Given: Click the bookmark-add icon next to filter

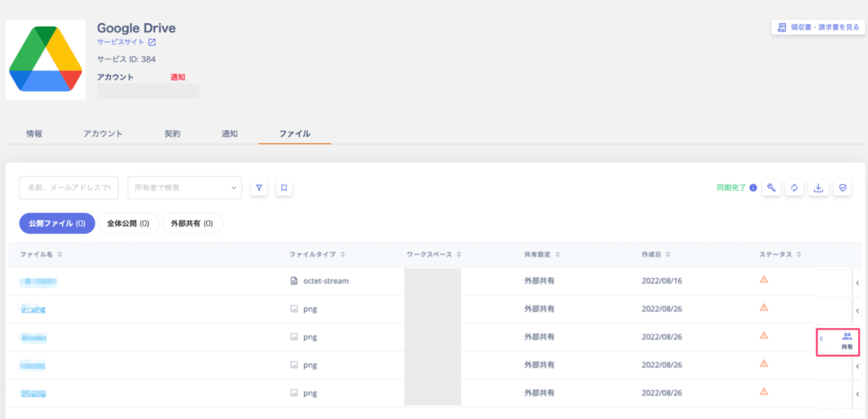Looking at the screenshot, I should [x=284, y=188].
